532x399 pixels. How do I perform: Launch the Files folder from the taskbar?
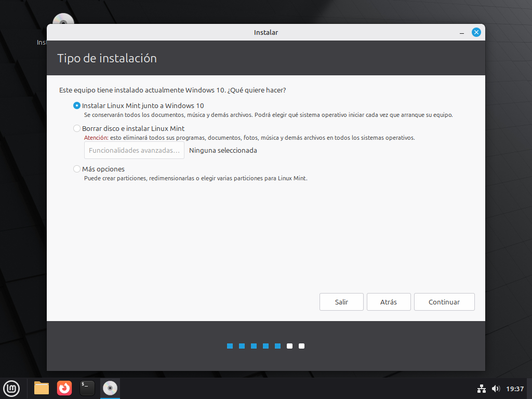42,388
